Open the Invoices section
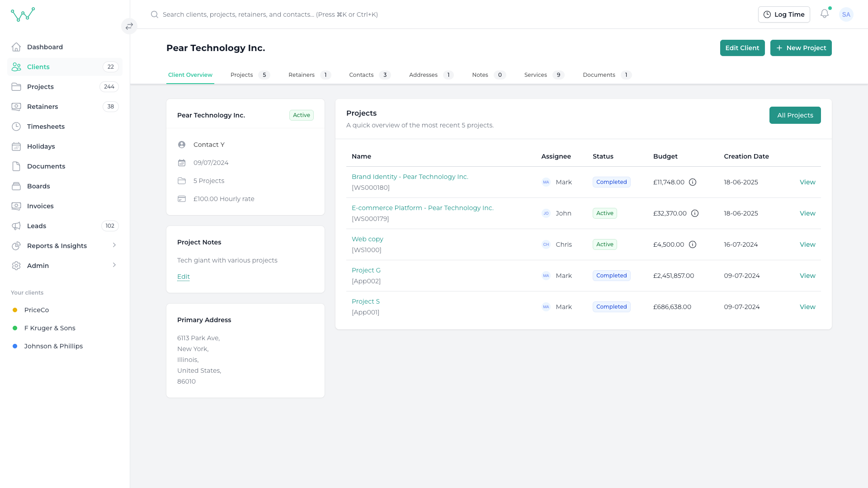This screenshot has width=868, height=488. click(40, 206)
